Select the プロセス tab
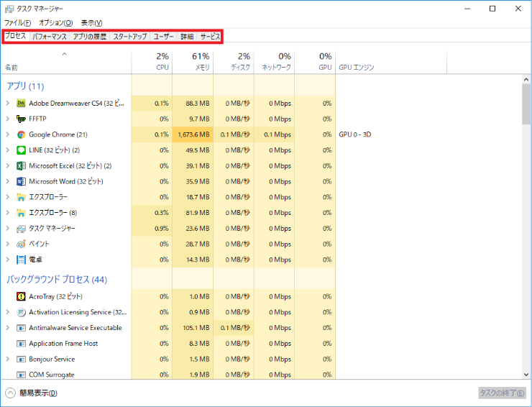This screenshot has height=407, width=532. pyautogui.click(x=16, y=36)
